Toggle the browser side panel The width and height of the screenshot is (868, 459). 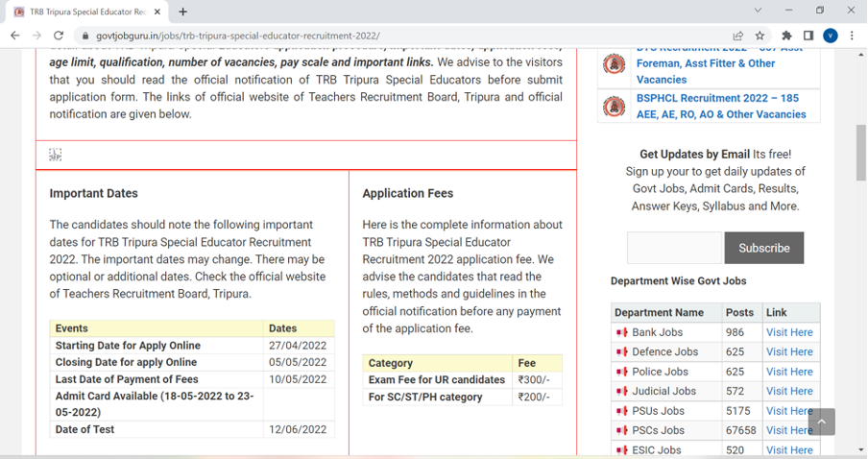coord(808,36)
